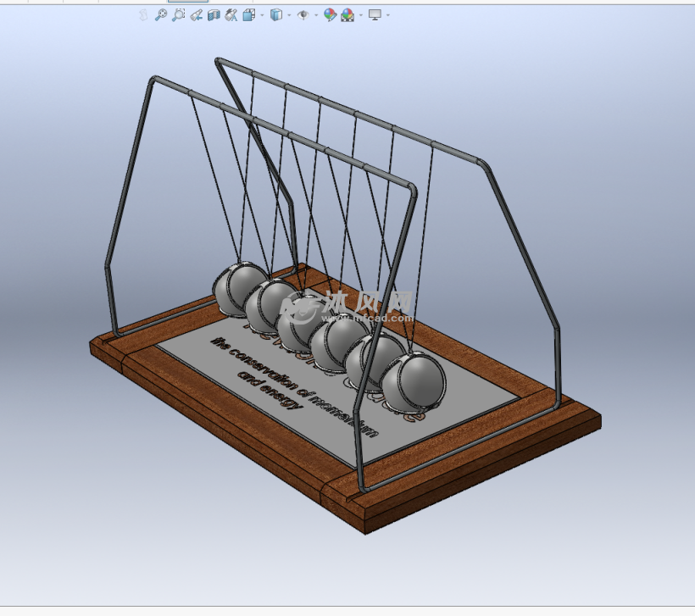The width and height of the screenshot is (695, 616).
Task: Open the Hide/Show Items dropdown arrow
Action: tap(315, 15)
